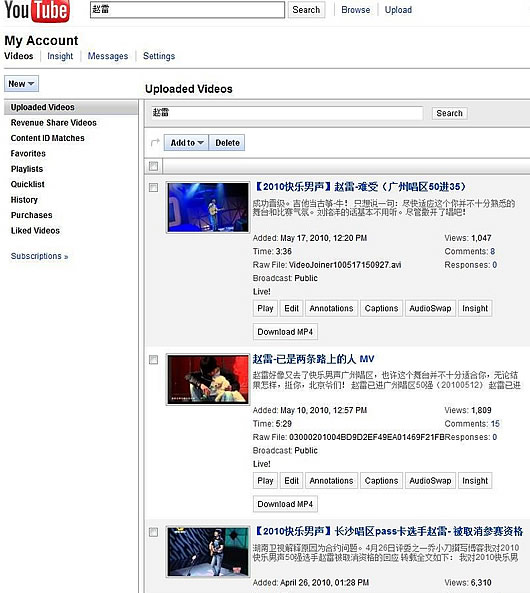Viewport: 530px width, 593px height.
Task: Select Revenue Share Videos in the sidebar
Action: [x=53, y=123]
